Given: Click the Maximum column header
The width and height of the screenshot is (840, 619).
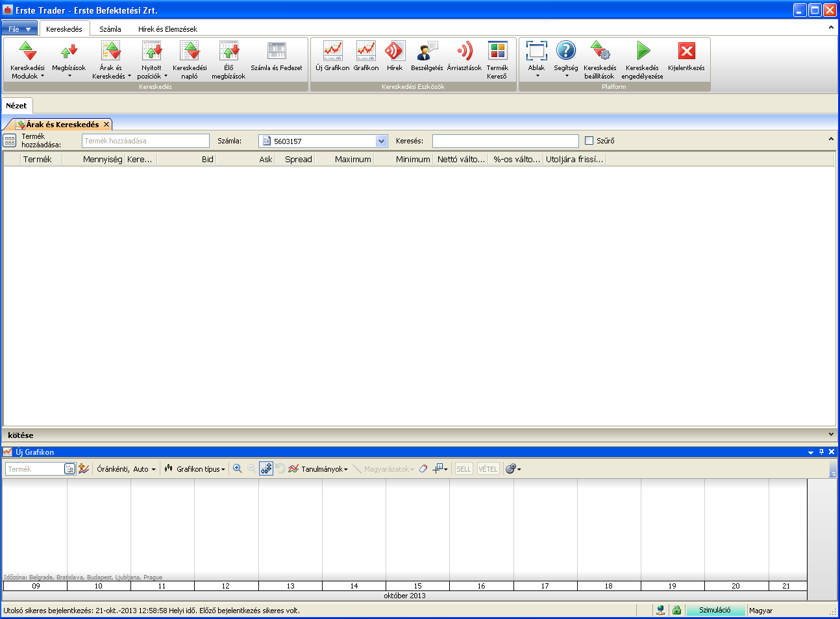Looking at the screenshot, I should pos(344,159).
